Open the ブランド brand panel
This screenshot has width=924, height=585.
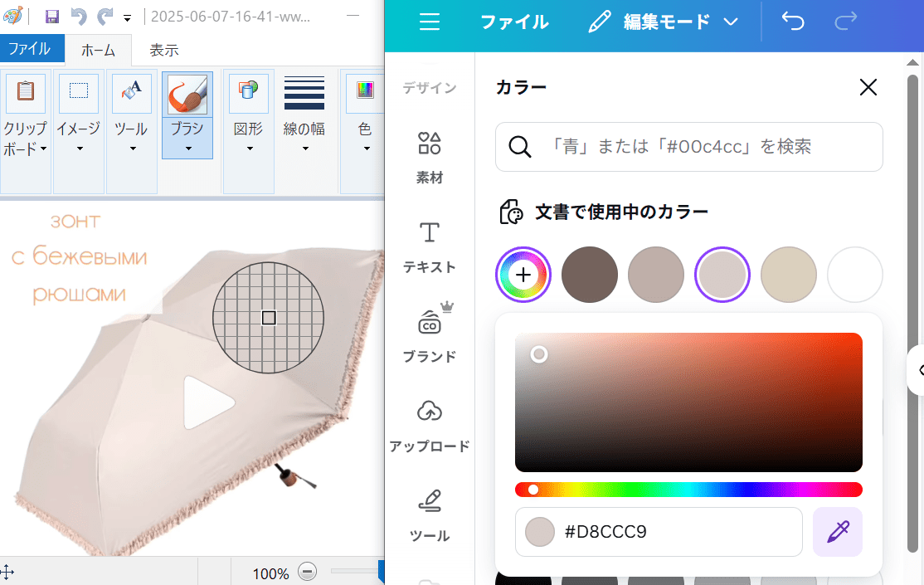coord(430,336)
